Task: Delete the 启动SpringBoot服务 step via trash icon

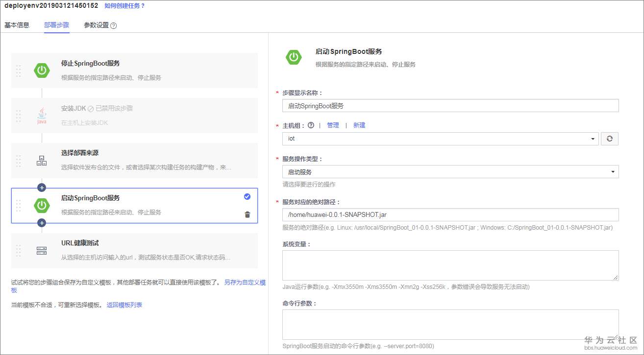Action: (x=247, y=214)
